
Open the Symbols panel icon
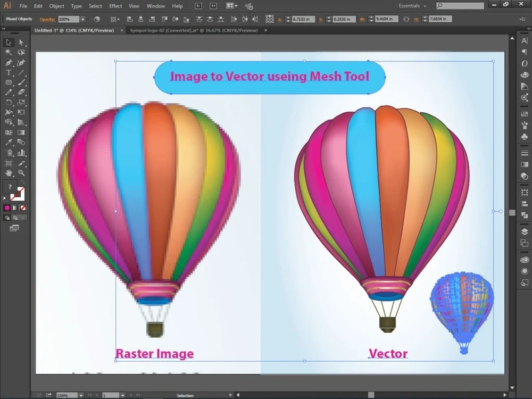tap(525, 137)
